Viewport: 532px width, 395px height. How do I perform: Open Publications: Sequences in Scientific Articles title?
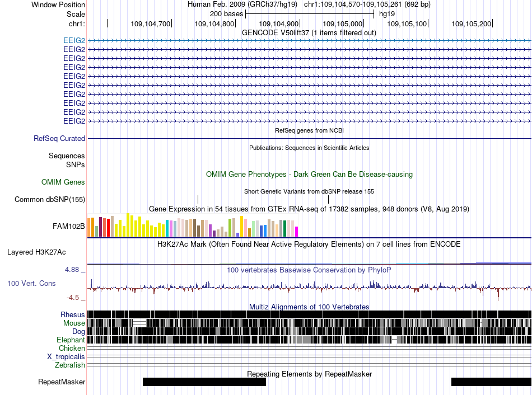(x=309, y=148)
